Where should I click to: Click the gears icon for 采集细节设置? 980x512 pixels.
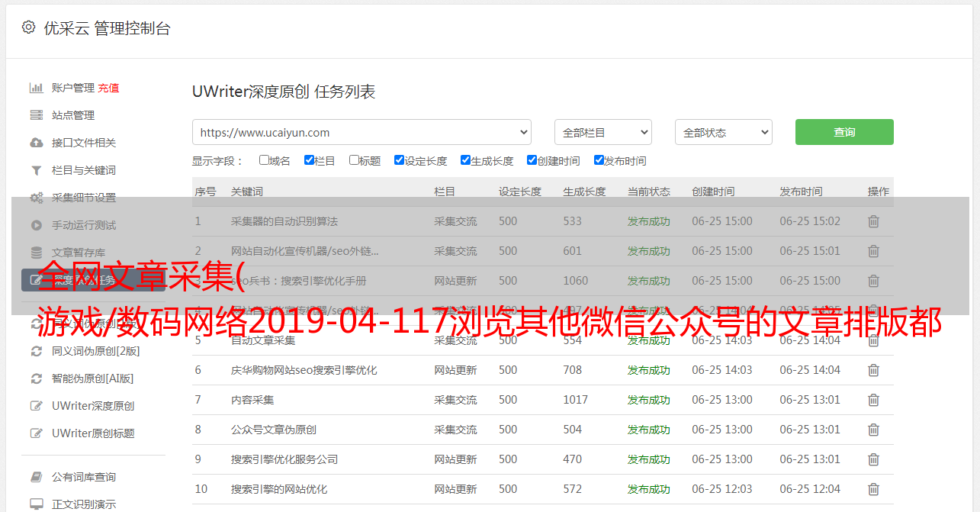[36, 198]
